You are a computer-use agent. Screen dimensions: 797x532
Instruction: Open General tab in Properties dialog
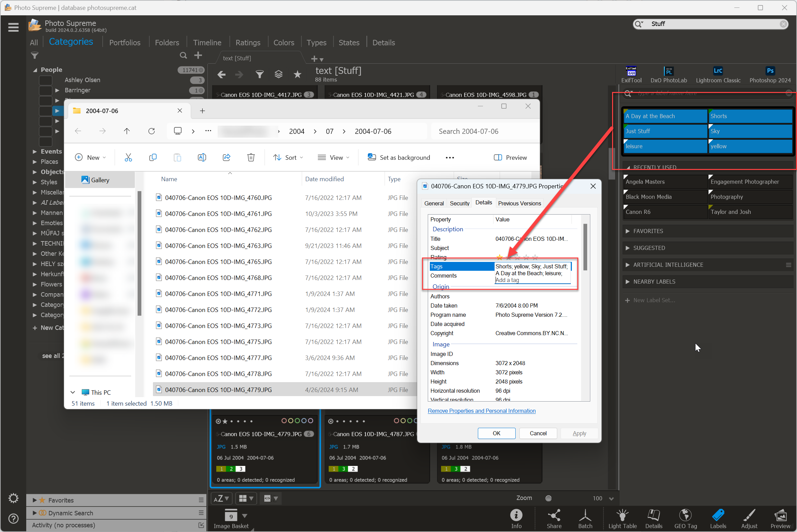point(434,203)
